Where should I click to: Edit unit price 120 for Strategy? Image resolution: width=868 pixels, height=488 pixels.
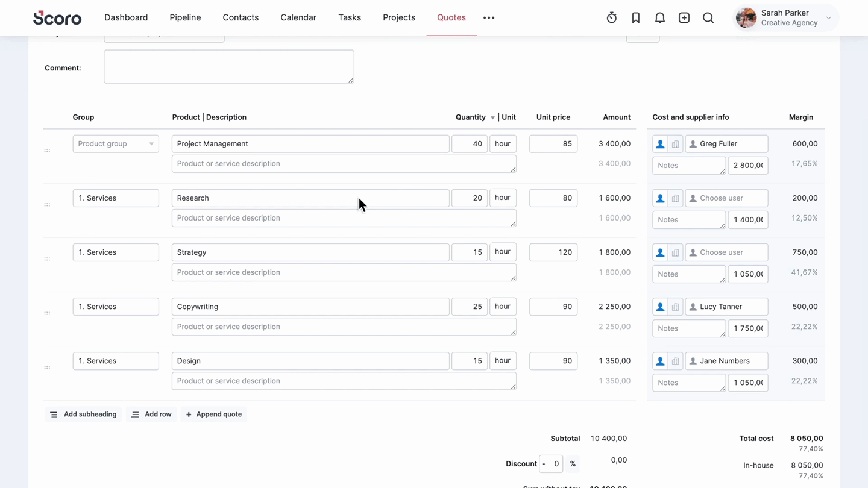[x=553, y=252]
